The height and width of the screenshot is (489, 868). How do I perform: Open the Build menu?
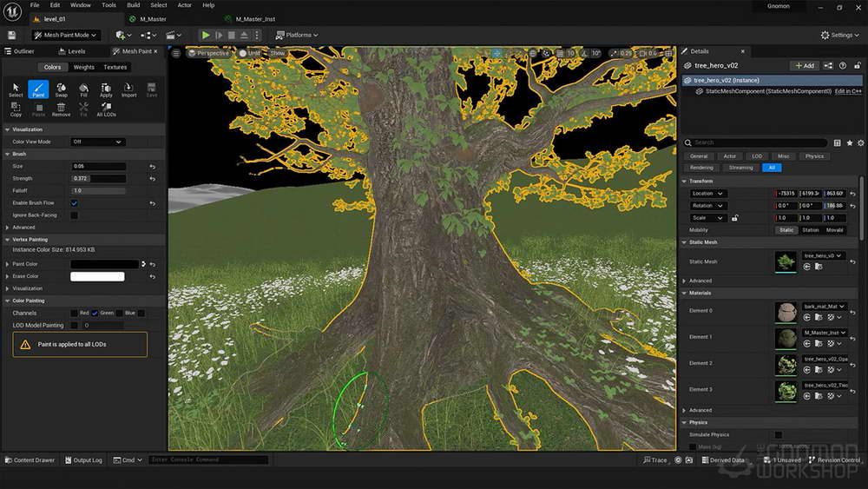coord(134,5)
